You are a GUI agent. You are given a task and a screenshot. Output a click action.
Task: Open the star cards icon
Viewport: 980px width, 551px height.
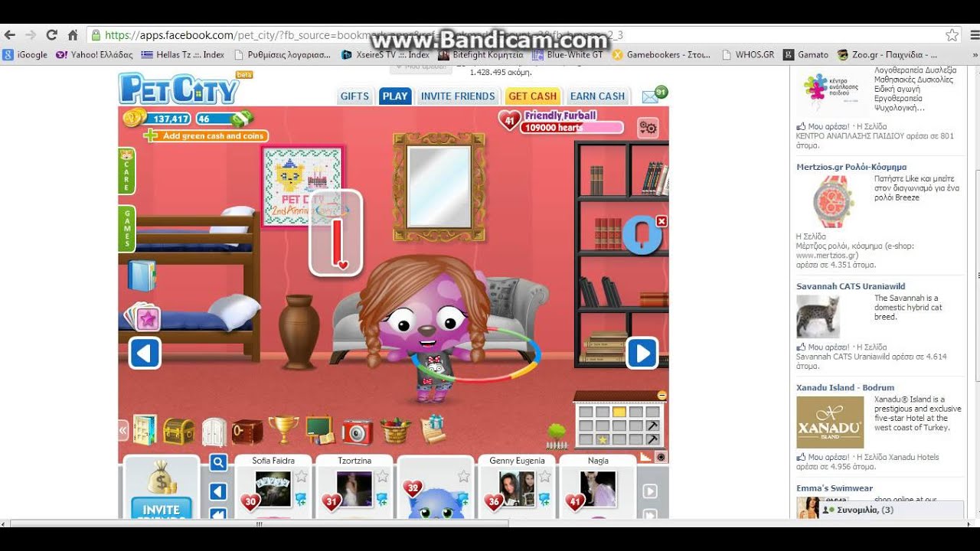point(142,317)
